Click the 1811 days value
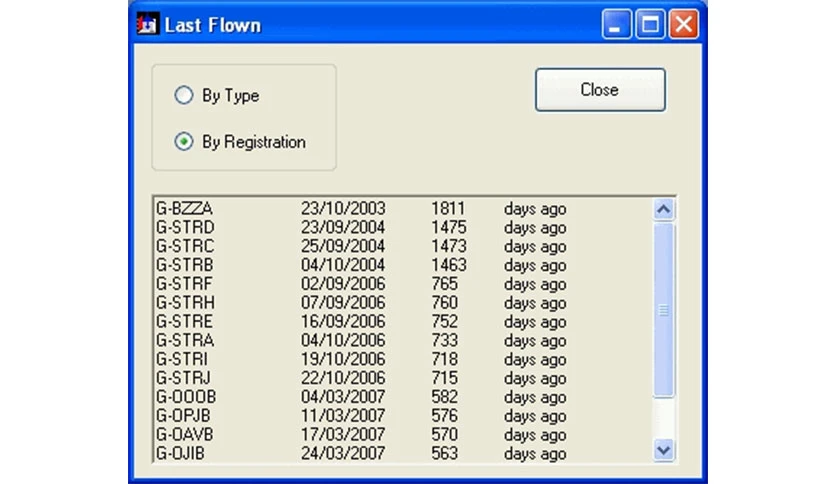 coord(448,208)
